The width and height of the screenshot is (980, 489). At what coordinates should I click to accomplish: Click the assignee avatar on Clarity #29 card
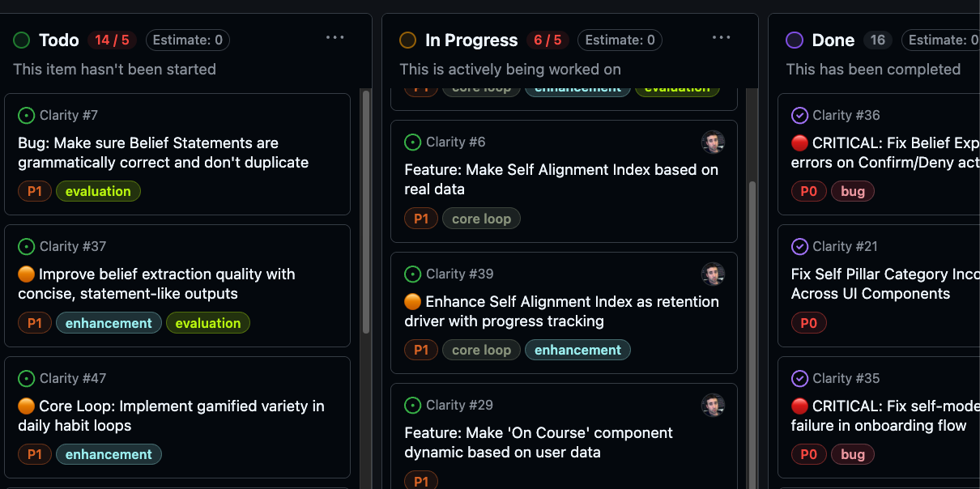point(713,406)
